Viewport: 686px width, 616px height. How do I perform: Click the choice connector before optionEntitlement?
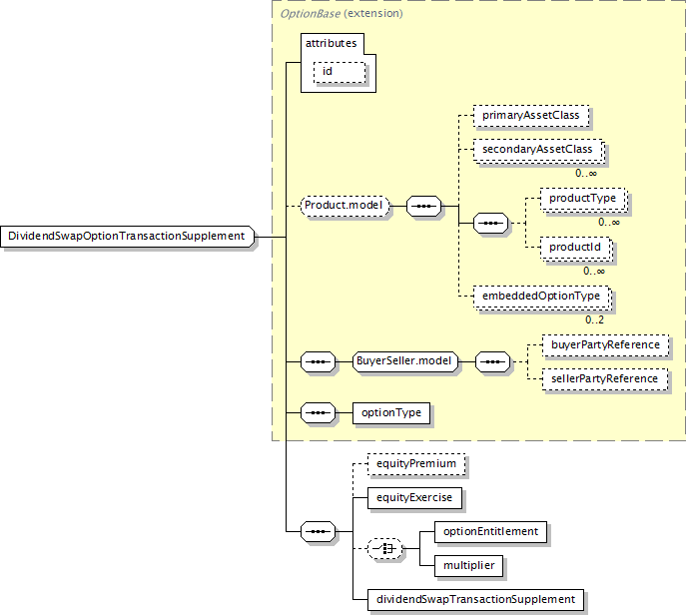[384, 549]
